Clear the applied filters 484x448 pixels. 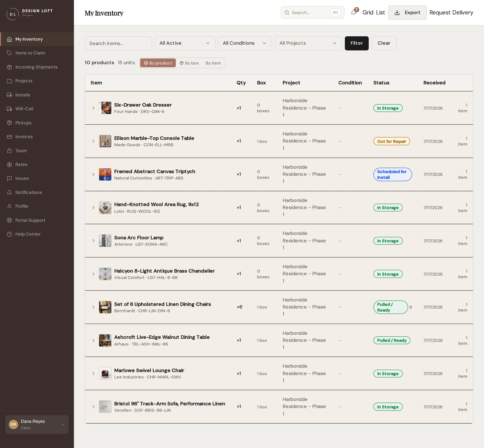click(384, 43)
